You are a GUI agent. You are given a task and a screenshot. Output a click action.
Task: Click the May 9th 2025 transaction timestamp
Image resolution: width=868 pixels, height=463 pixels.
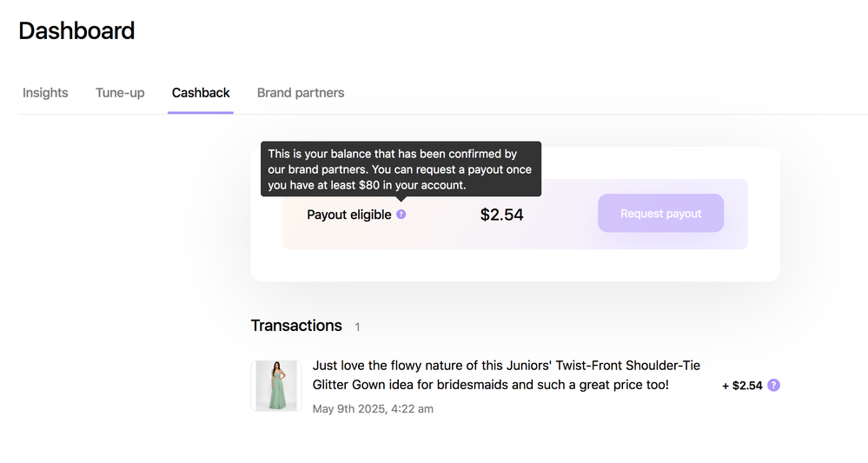point(373,409)
